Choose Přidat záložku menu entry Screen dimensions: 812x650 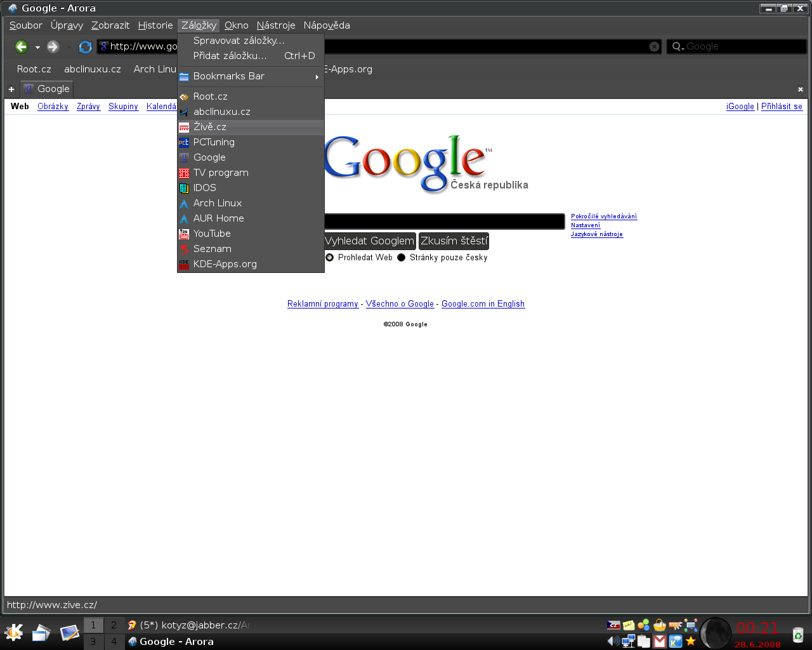[251, 56]
